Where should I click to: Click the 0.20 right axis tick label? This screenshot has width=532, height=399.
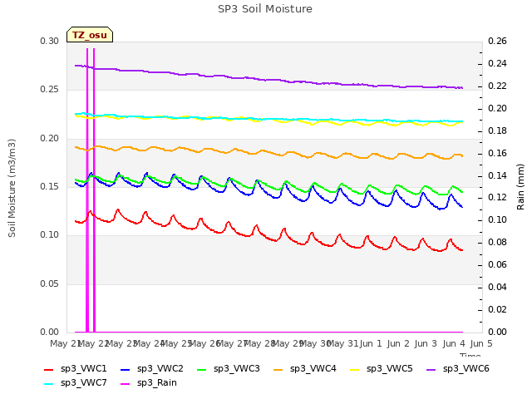(497, 108)
